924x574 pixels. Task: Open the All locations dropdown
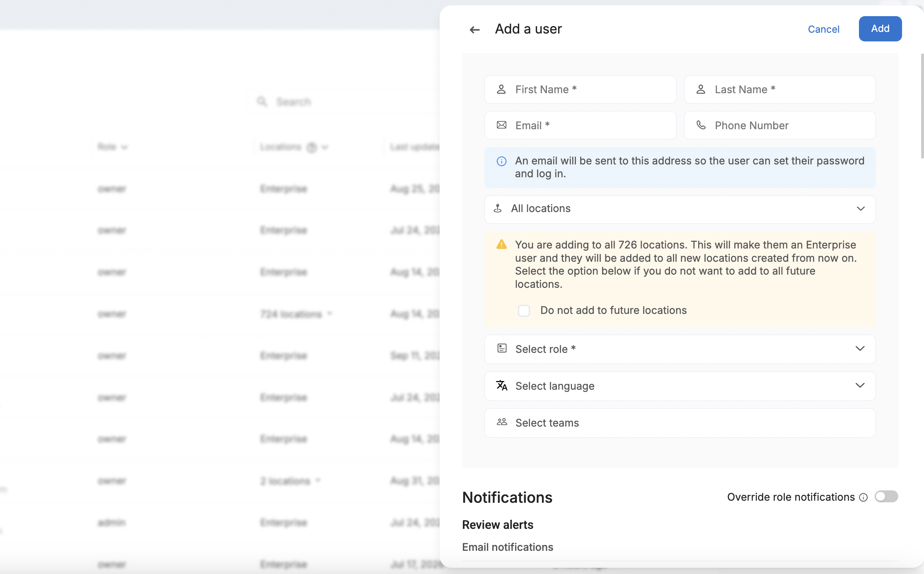(680, 209)
